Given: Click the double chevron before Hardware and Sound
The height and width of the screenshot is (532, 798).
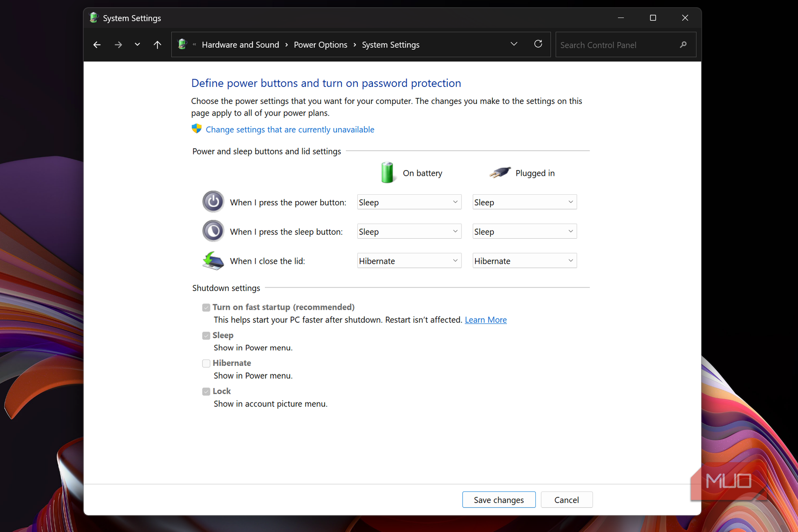Looking at the screenshot, I should coord(194,44).
